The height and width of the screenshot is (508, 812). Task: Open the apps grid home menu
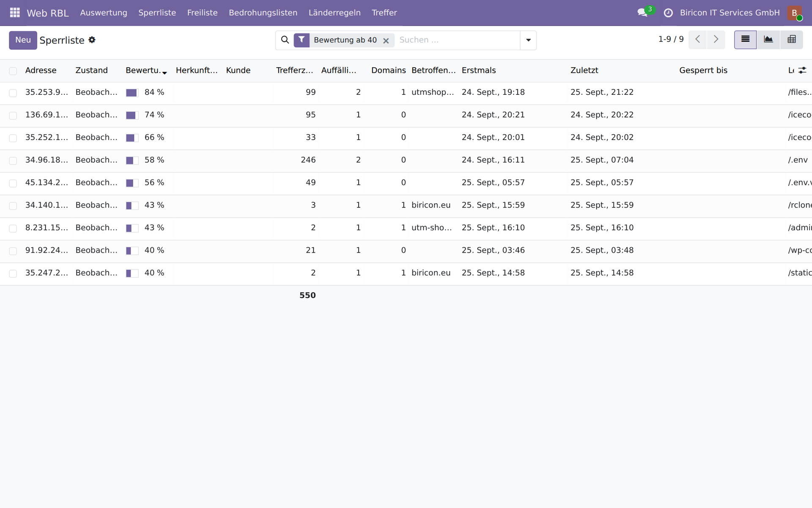click(x=15, y=13)
